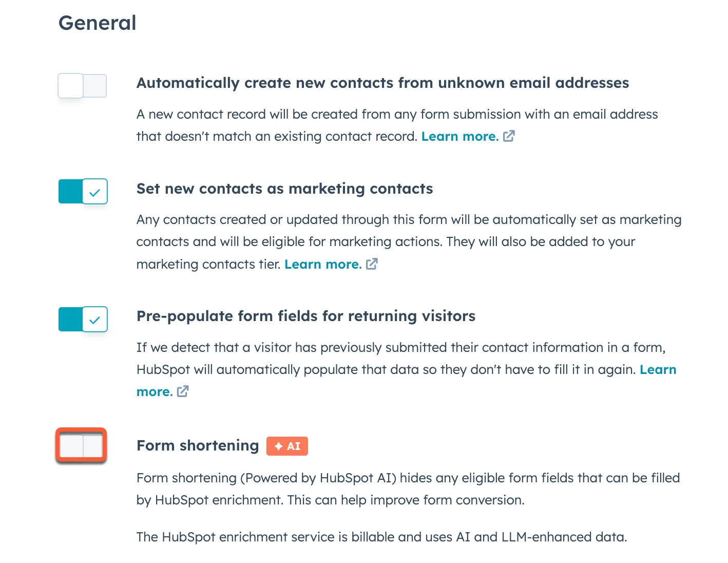Click external link icon after unknown email addresses text
The width and height of the screenshot is (728, 563).
point(509,136)
